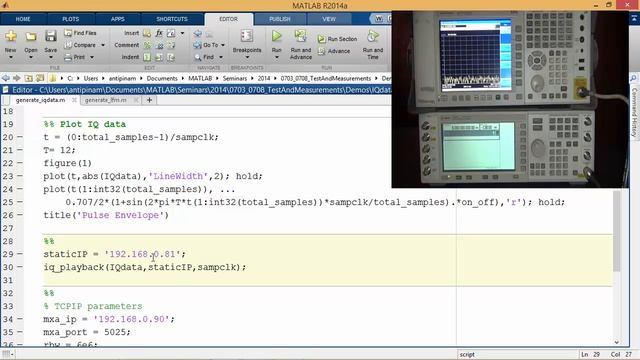Image resolution: width=640 pixels, height=360 pixels.
Task: Toggle breakpoint dash on line 35
Action: click(20, 332)
